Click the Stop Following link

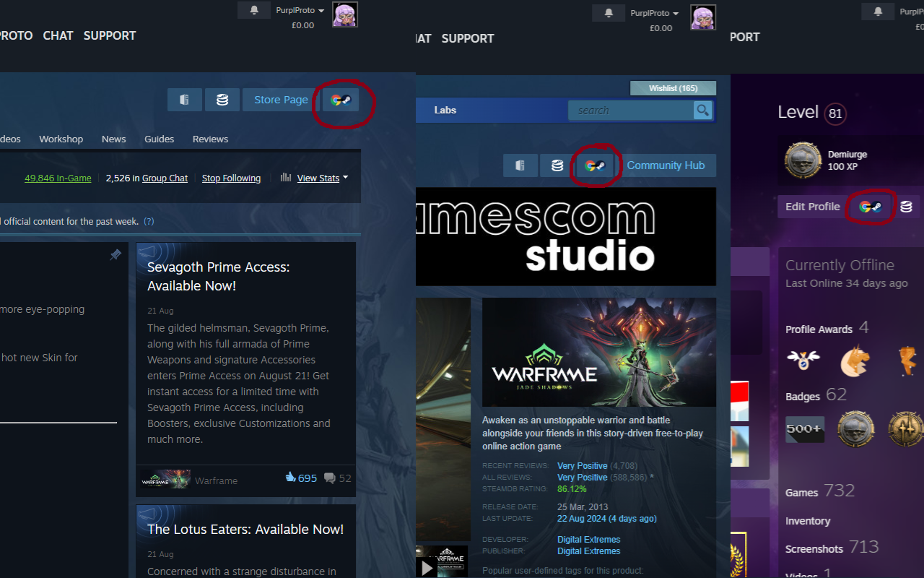231,178
